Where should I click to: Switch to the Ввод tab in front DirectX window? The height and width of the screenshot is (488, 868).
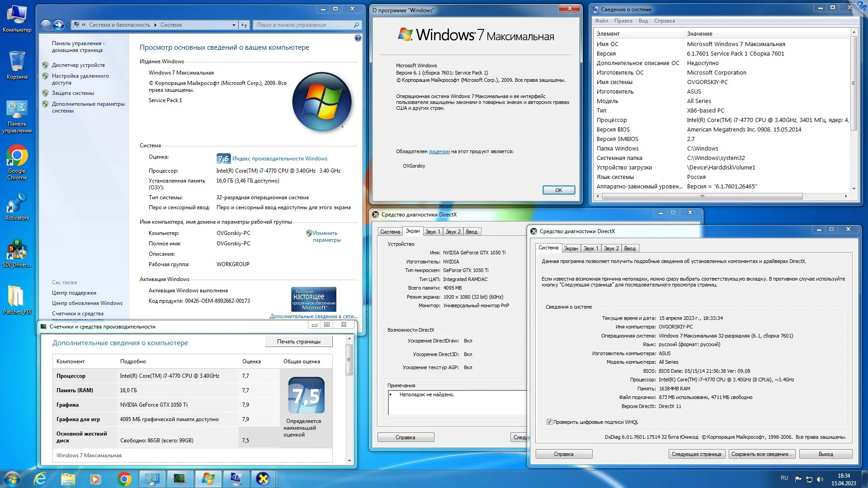tap(629, 249)
